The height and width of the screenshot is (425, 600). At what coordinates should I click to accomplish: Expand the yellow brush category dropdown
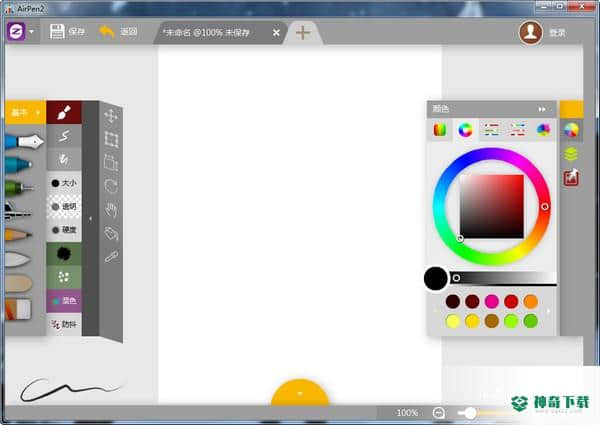(x=25, y=112)
